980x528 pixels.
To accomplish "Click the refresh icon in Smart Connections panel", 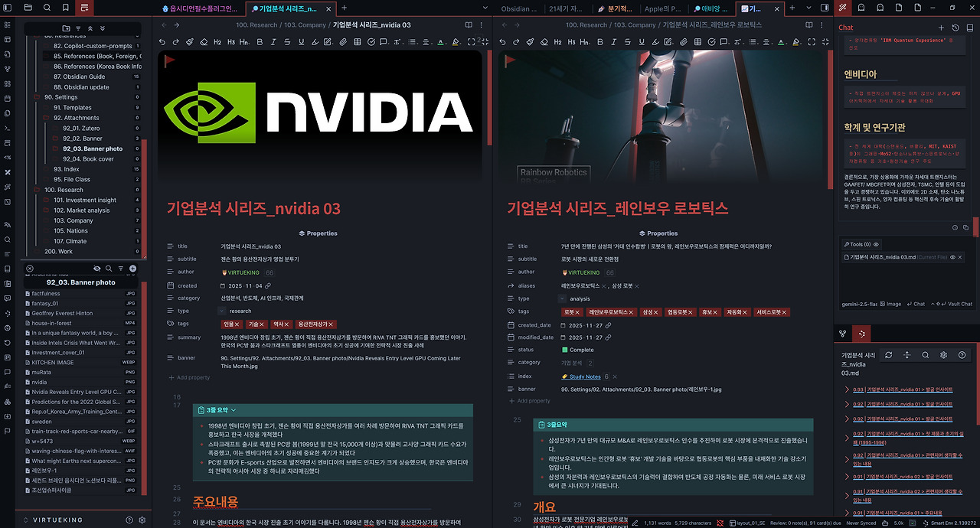I will (888, 355).
